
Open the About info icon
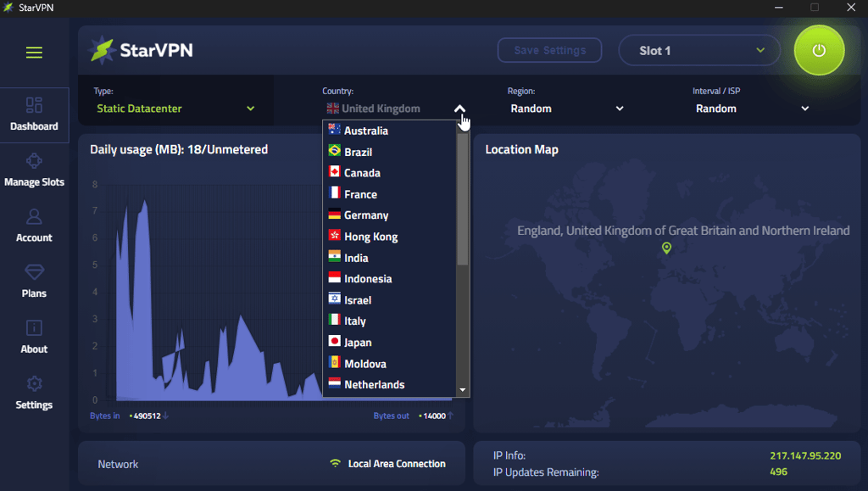tap(34, 327)
